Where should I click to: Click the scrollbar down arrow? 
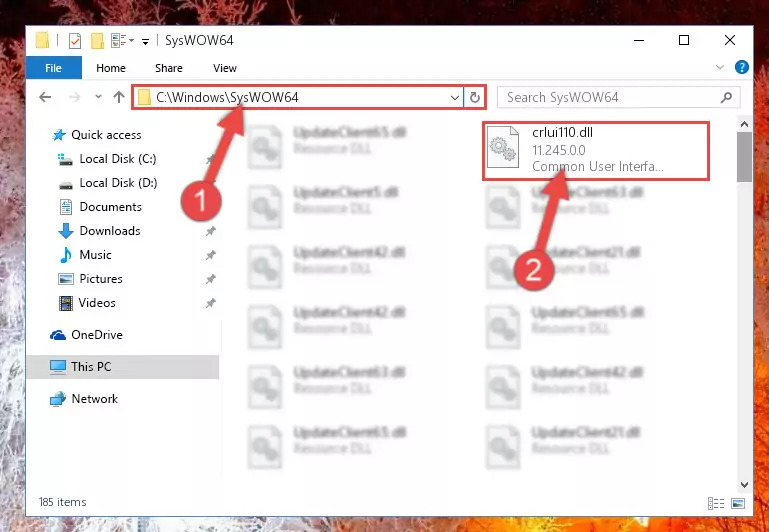point(744,484)
